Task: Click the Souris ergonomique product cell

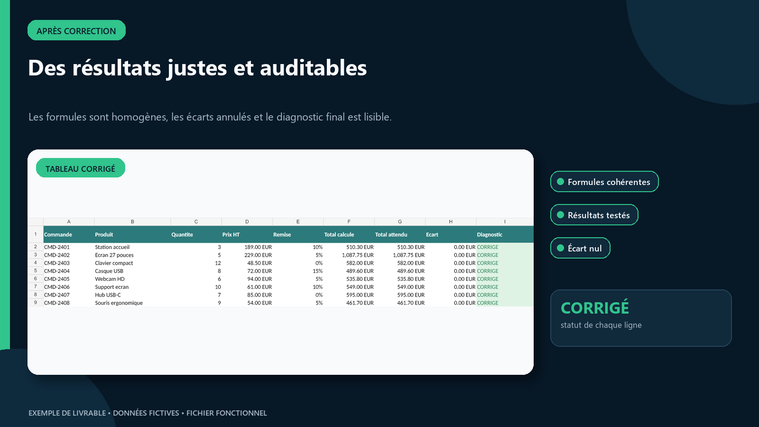Action: [132, 303]
